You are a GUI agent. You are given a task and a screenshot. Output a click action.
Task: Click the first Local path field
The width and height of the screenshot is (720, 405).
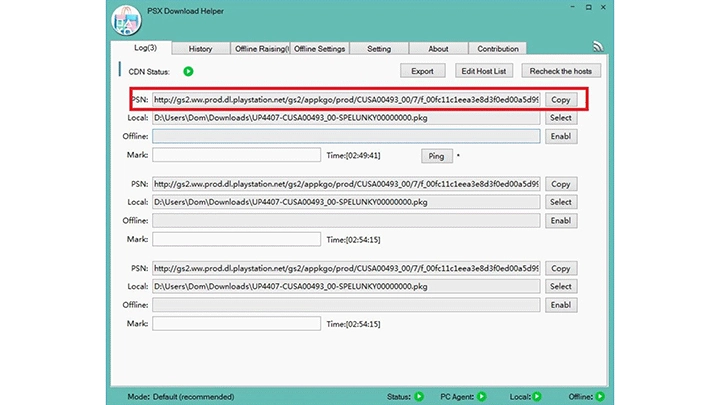pos(346,118)
